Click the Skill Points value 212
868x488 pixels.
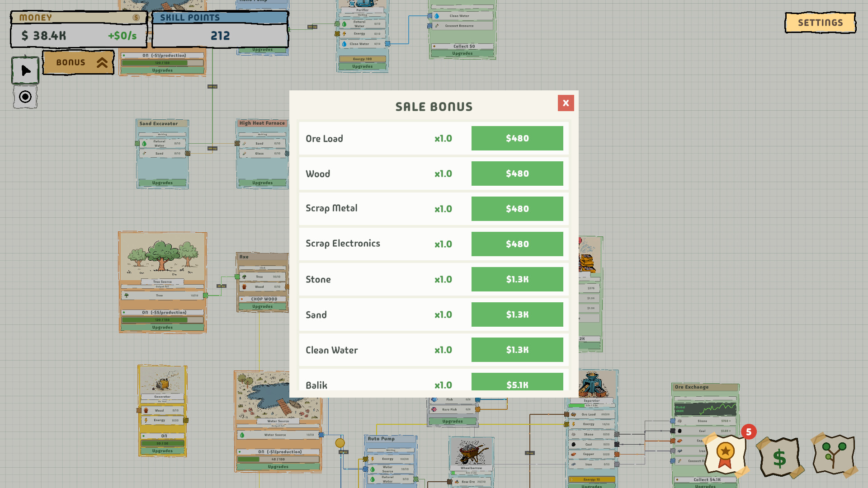click(220, 36)
